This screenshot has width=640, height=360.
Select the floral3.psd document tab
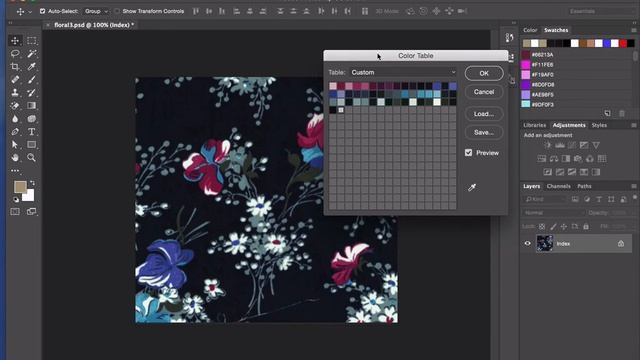pyautogui.click(x=94, y=25)
